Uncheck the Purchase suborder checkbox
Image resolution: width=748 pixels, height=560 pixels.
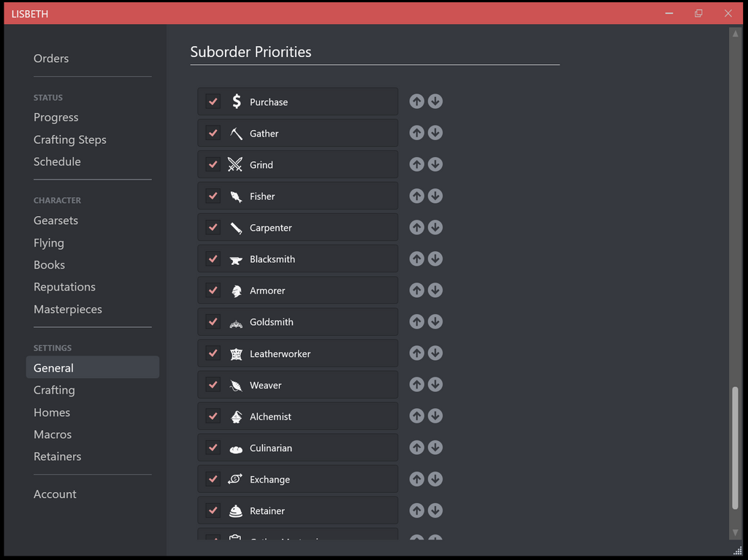coord(212,101)
